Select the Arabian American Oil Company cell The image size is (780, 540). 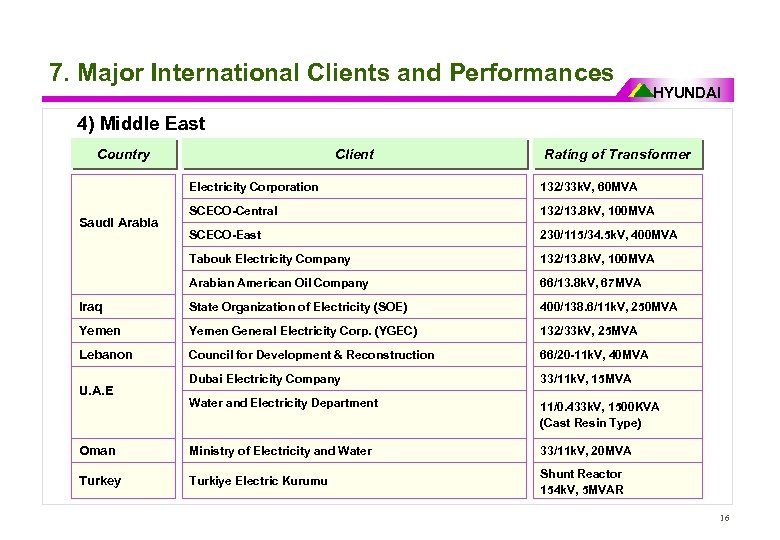(354, 283)
